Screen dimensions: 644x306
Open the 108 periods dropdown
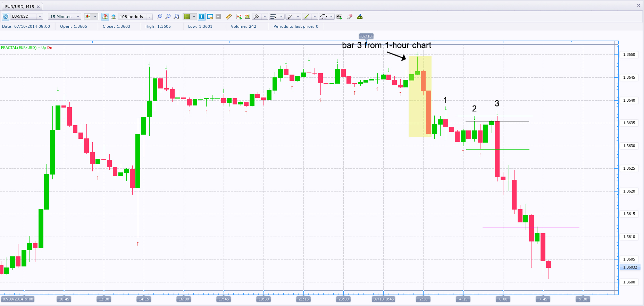(149, 17)
